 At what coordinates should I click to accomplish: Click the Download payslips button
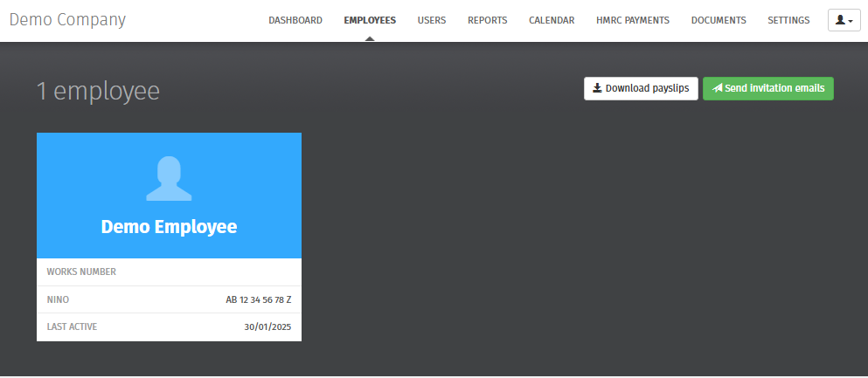(x=641, y=88)
